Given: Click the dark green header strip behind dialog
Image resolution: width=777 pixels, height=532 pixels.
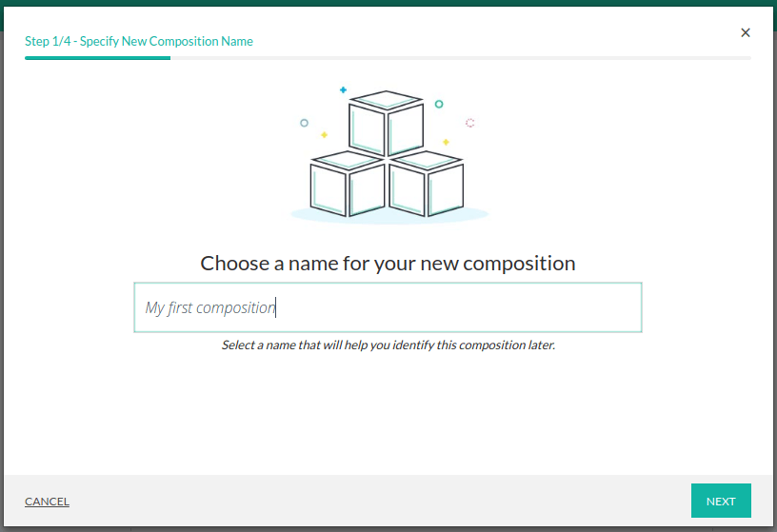Looking at the screenshot, I should pos(388,3).
